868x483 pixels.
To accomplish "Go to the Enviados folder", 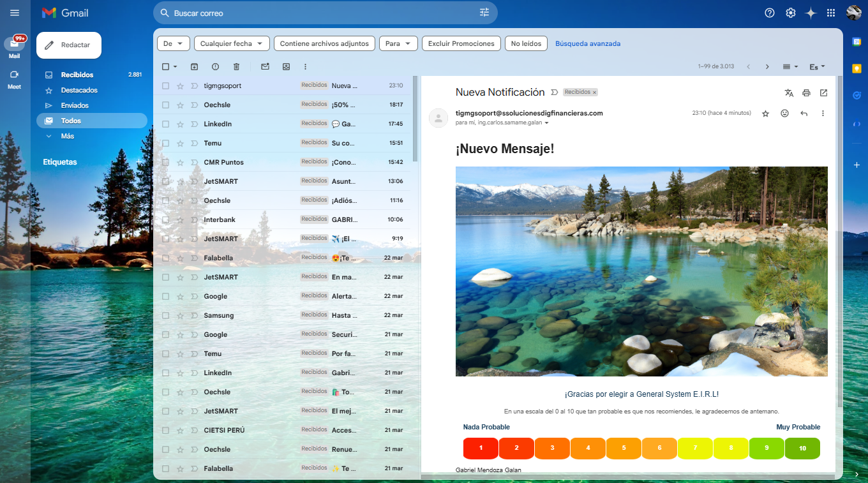I will tap(75, 105).
